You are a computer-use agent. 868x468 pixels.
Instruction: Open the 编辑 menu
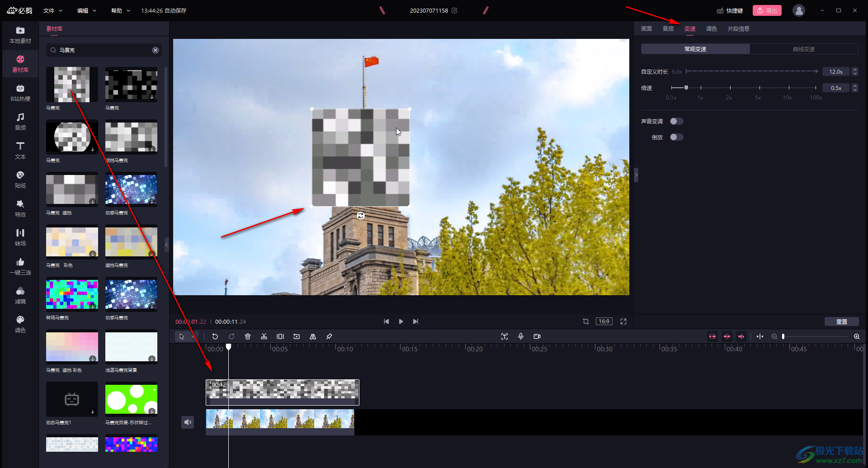tap(87, 10)
